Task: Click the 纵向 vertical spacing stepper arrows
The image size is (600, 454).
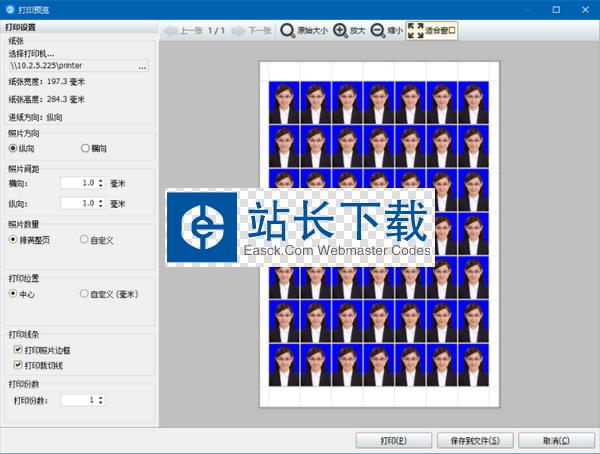Action: (100, 203)
